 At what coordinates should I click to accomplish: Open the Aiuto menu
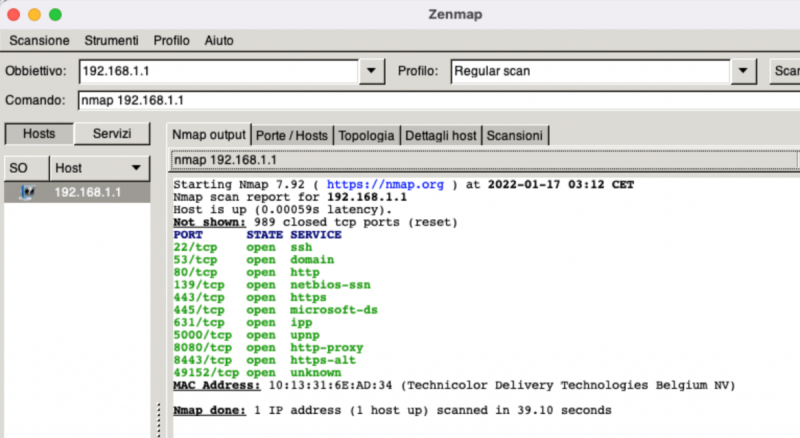tap(219, 40)
